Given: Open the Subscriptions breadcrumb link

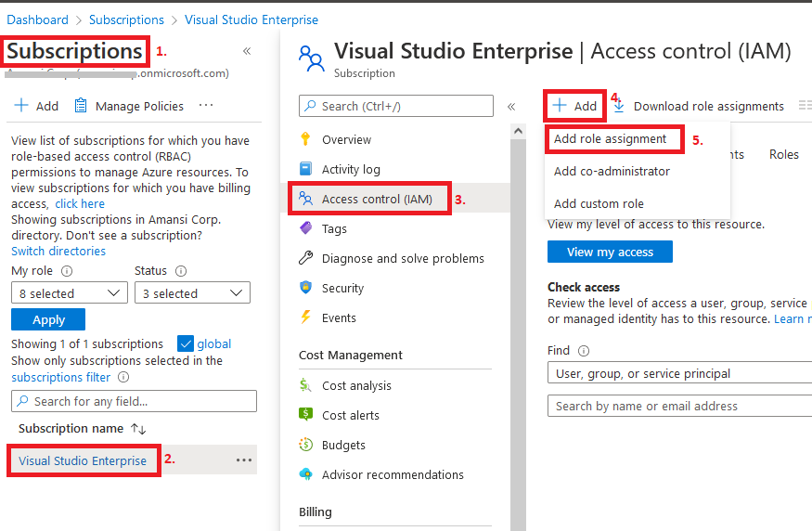Looking at the screenshot, I should [126, 19].
